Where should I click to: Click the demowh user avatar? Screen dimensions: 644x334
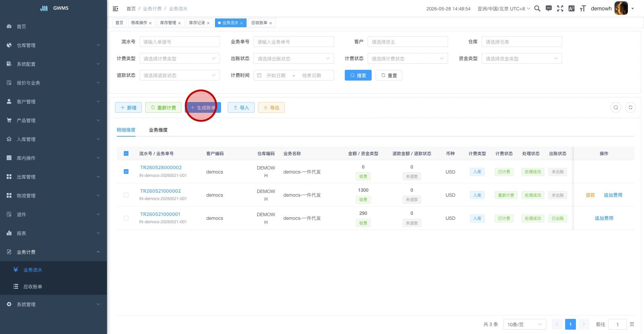pyautogui.click(x=621, y=8)
